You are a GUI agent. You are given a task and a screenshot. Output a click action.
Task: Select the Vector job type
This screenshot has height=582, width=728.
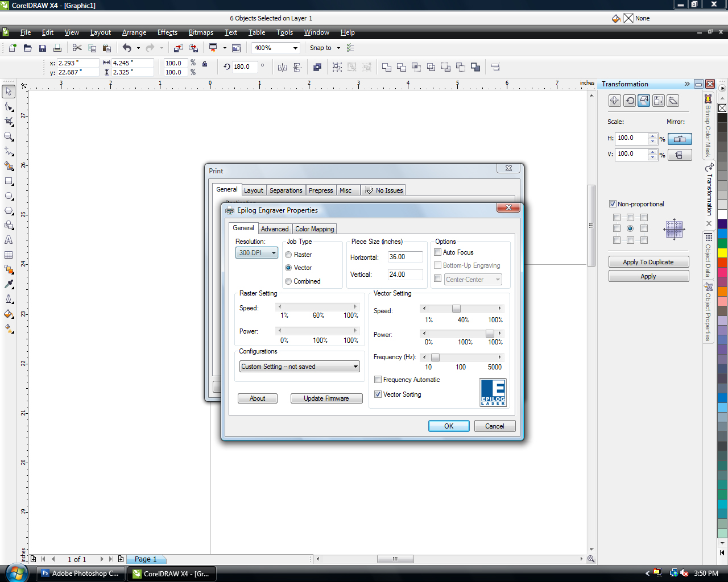(x=288, y=268)
